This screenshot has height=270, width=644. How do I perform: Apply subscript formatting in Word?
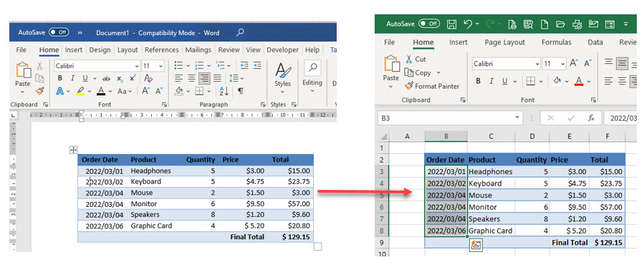(x=120, y=78)
